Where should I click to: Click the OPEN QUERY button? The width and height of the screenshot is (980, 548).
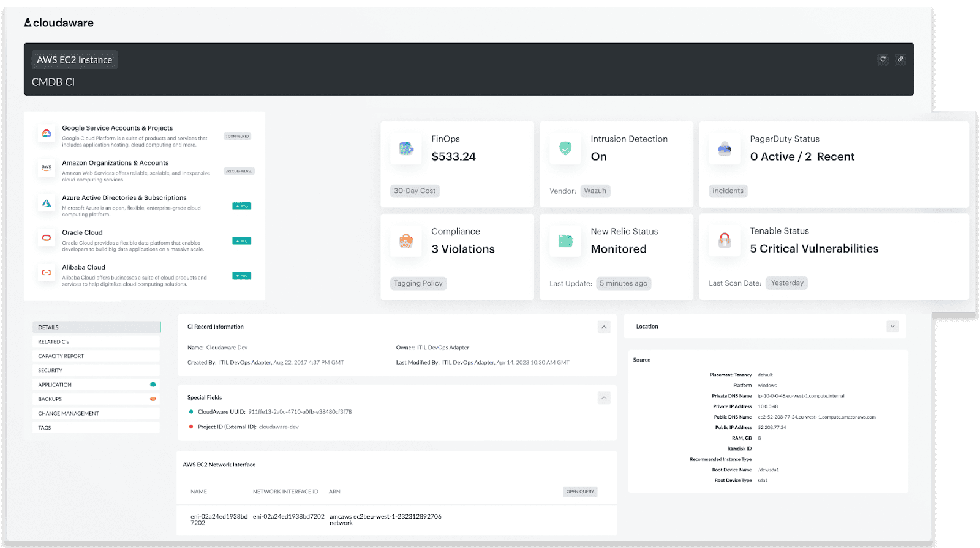[x=580, y=492]
